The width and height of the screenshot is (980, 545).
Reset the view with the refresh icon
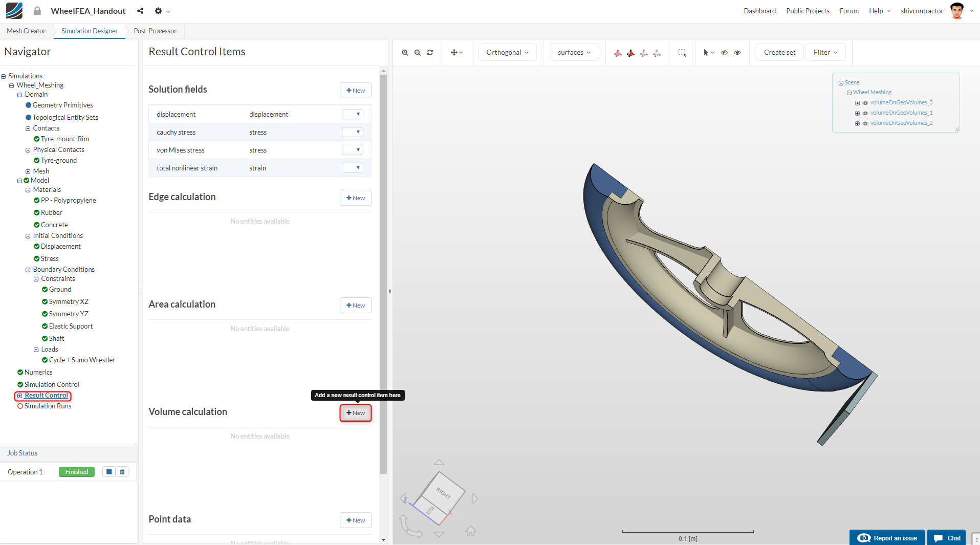(430, 53)
